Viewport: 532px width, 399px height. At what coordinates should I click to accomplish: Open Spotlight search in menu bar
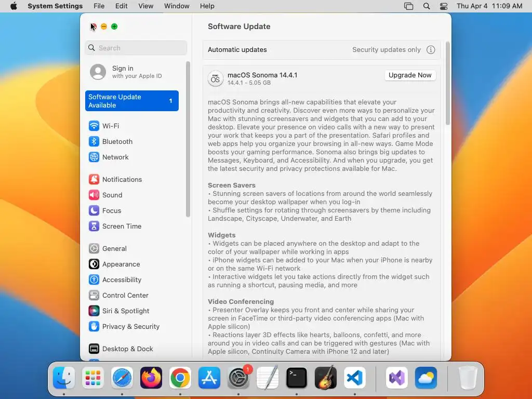[x=427, y=6]
